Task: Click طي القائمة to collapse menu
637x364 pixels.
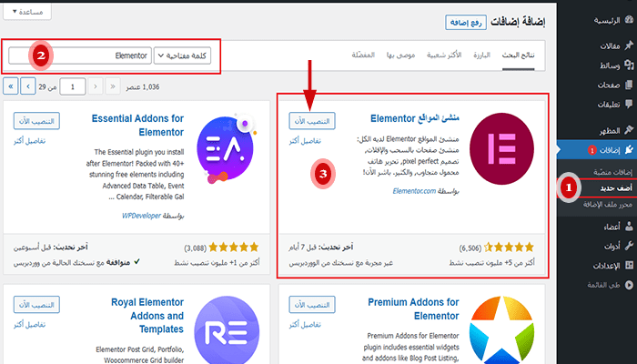Action: (603, 285)
